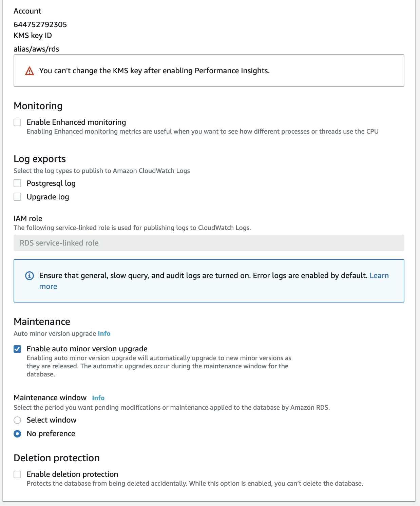Uncheck Enable auto minor version upgrade
420x506 pixels.
[17, 349]
